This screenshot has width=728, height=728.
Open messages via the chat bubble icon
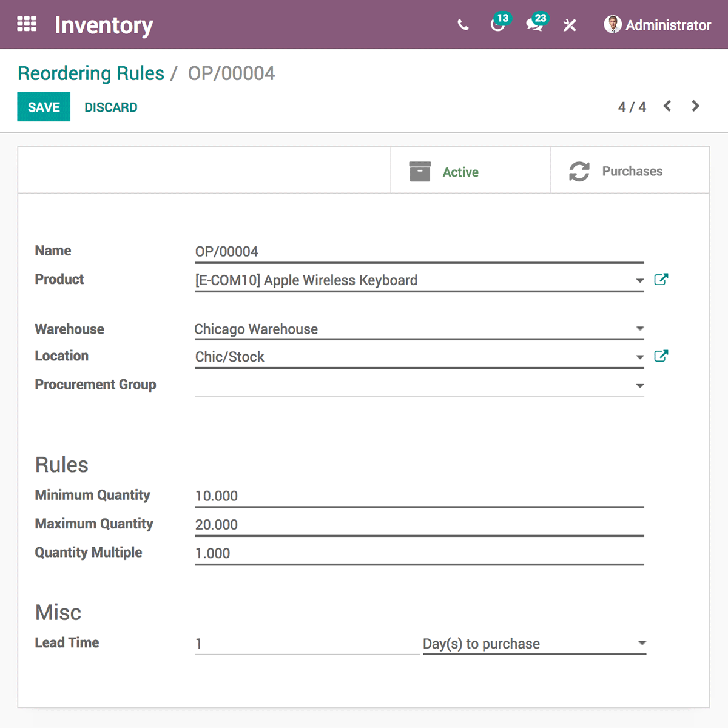tap(534, 27)
